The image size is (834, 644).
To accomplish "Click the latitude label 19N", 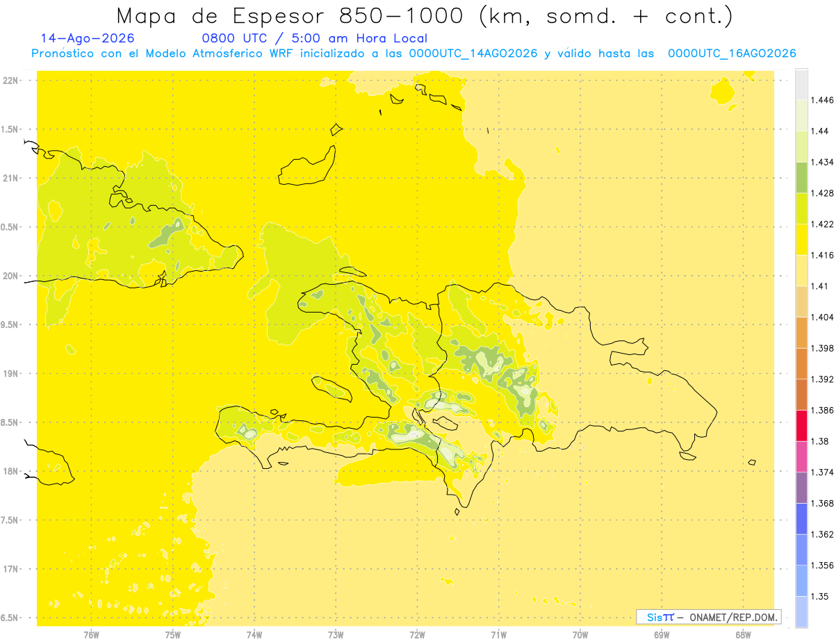I will 11,374.
